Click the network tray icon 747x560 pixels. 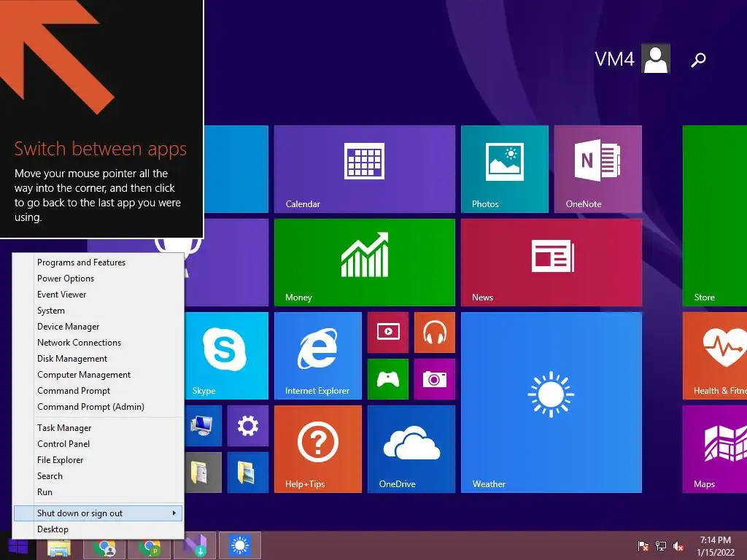[x=661, y=545]
